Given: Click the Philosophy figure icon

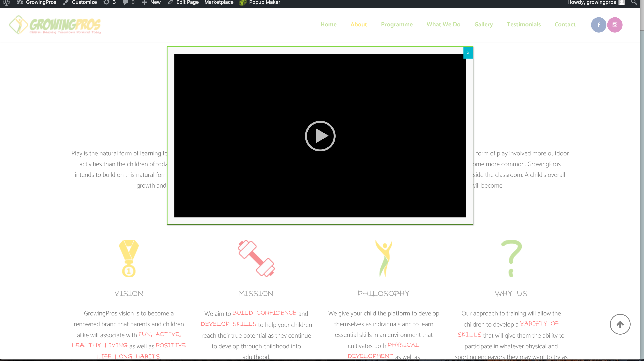Looking at the screenshot, I should (x=384, y=258).
